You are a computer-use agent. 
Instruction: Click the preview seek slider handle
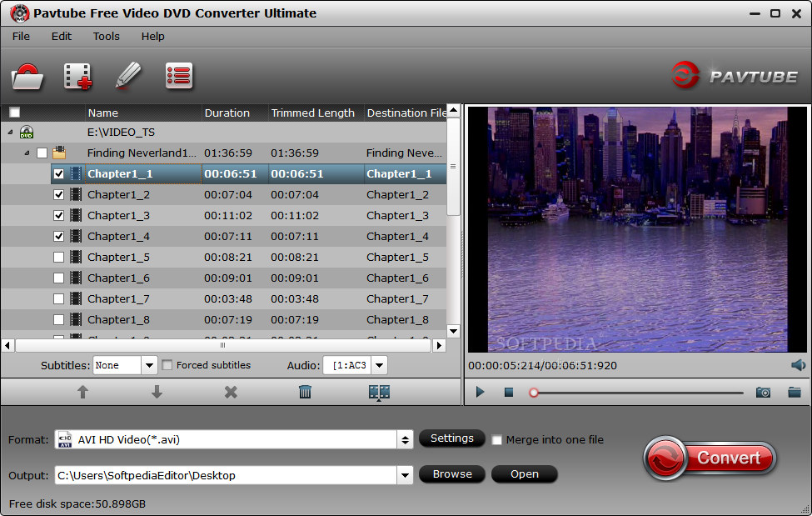click(x=533, y=393)
